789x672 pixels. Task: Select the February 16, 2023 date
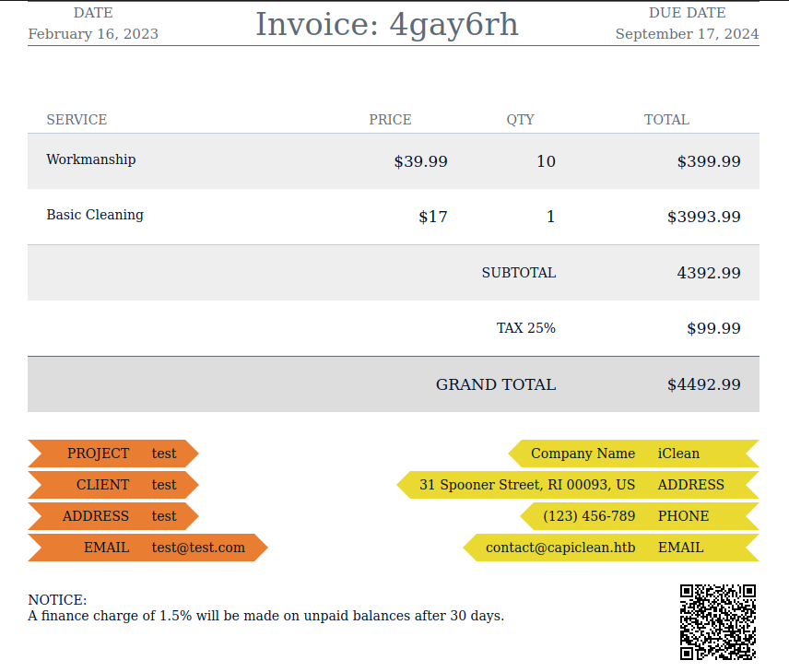tap(93, 34)
